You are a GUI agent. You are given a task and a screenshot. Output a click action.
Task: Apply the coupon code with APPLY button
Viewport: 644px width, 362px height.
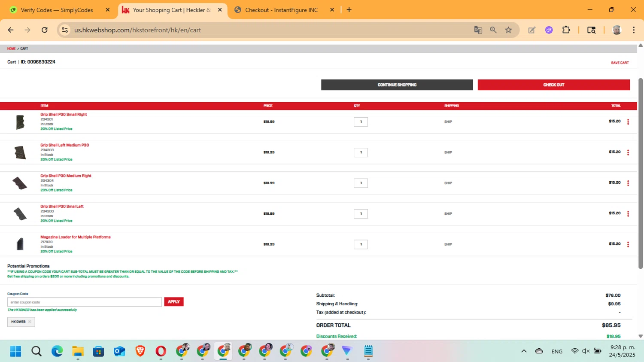174,302
